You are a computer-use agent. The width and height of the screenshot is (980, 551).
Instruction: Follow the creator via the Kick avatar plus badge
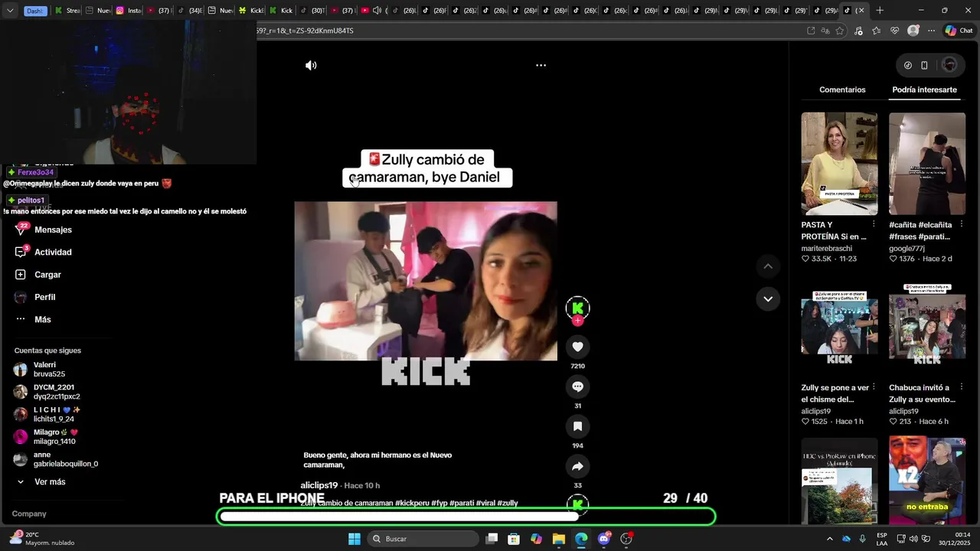click(x=577, y=321)
